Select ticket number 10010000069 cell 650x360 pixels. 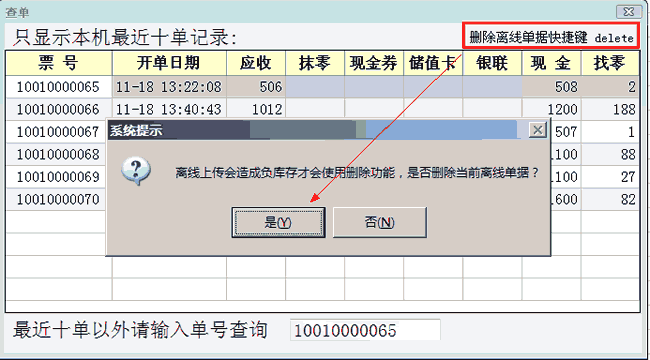[x=56, y=177]
